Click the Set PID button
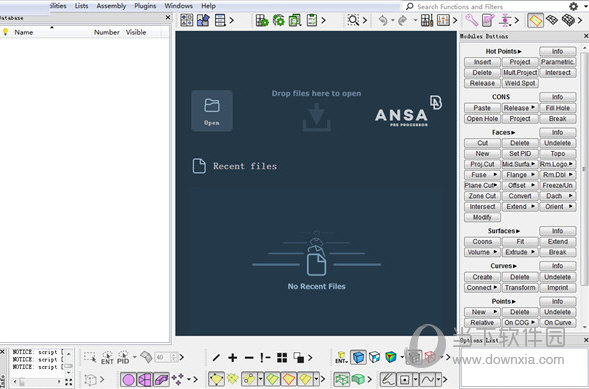 click(520, 154)
